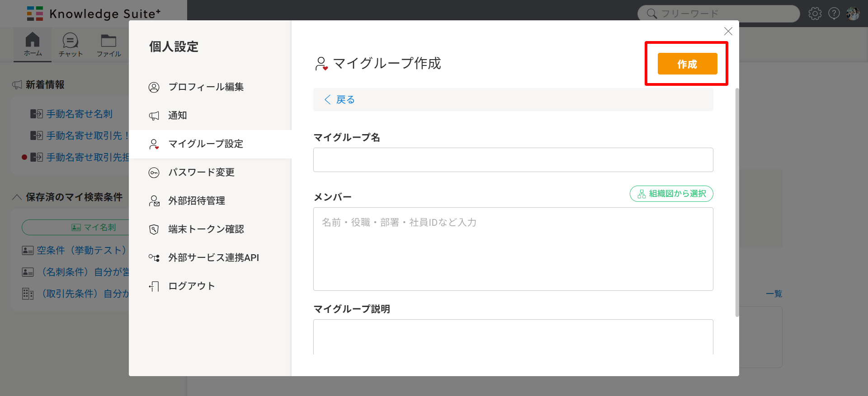Focus the メンバー search input box
Screen dimensions: 868x396
point(513,248)
